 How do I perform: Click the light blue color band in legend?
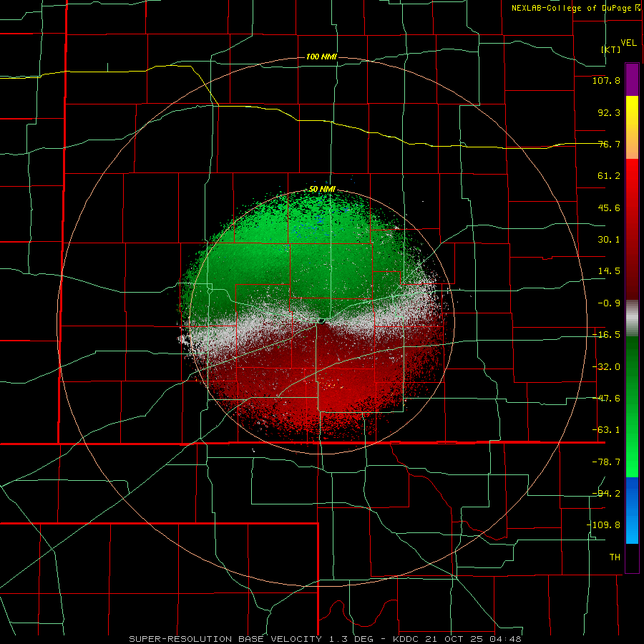632,528
